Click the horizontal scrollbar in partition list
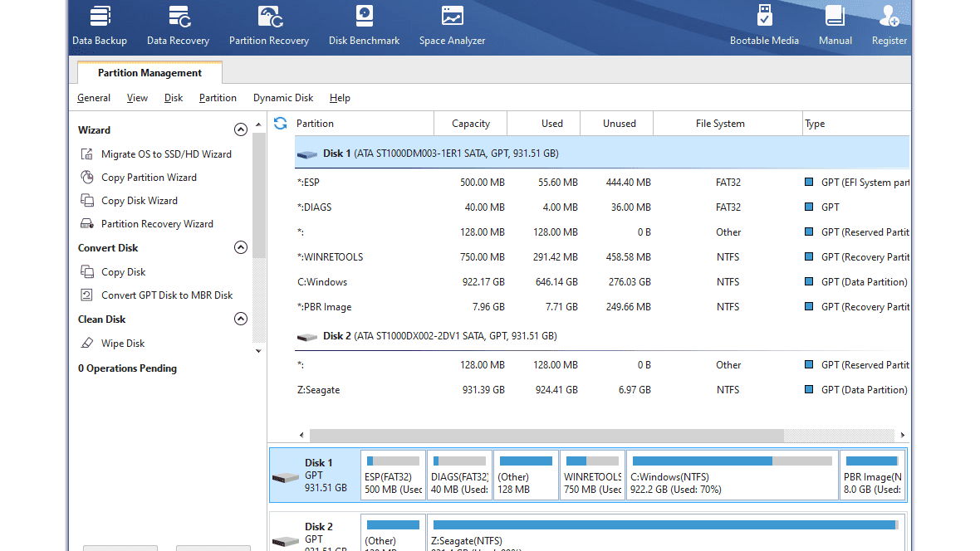 click(x=546, y=436)
